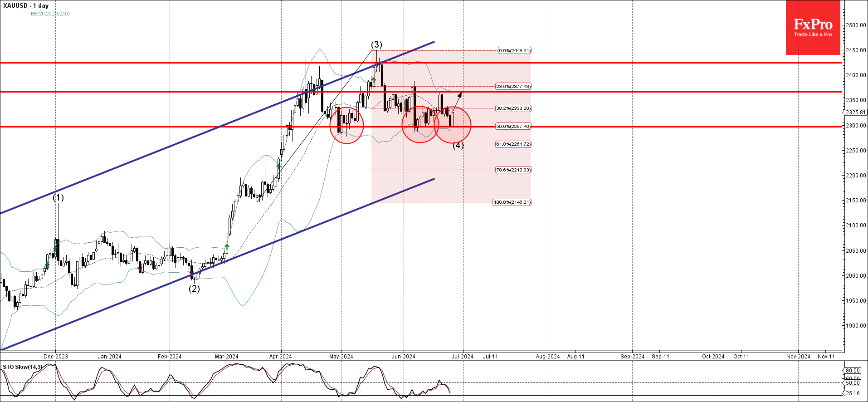Select the XAUUSD - 1 day chart title
Viewport: 868px width, 402px height.
pos(26,6)
